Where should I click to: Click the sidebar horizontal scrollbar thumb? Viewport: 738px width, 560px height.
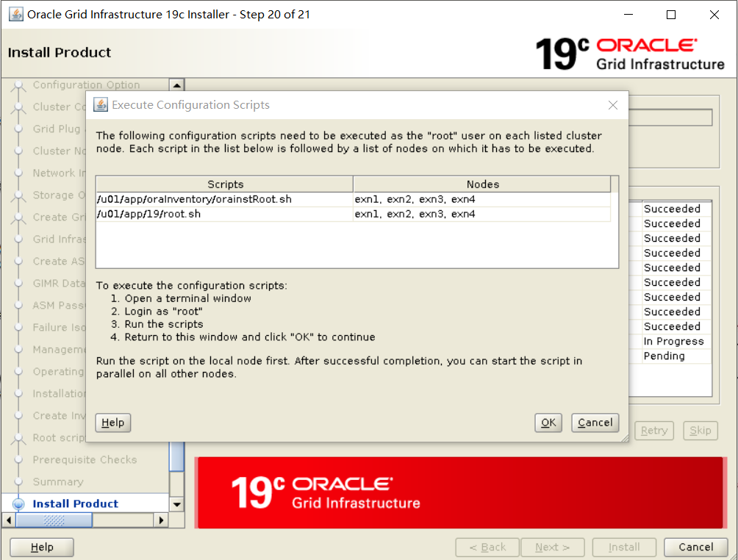[x=54, y=520]
